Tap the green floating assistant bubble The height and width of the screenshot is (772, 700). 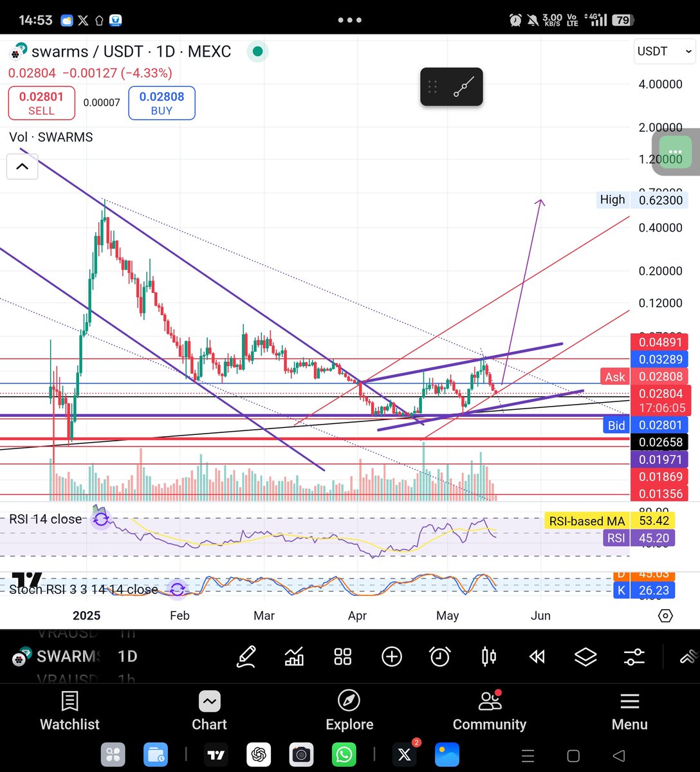point(676,152)
